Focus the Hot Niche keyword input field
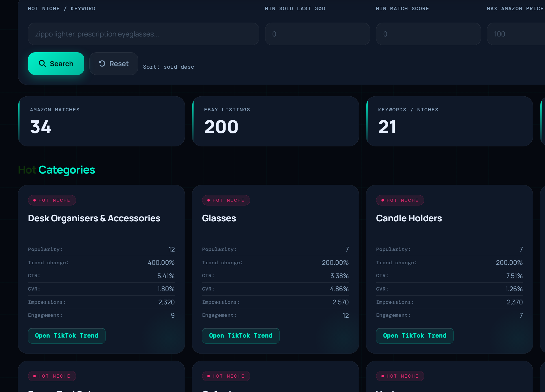The image size is (545, 392). [143, 34]
